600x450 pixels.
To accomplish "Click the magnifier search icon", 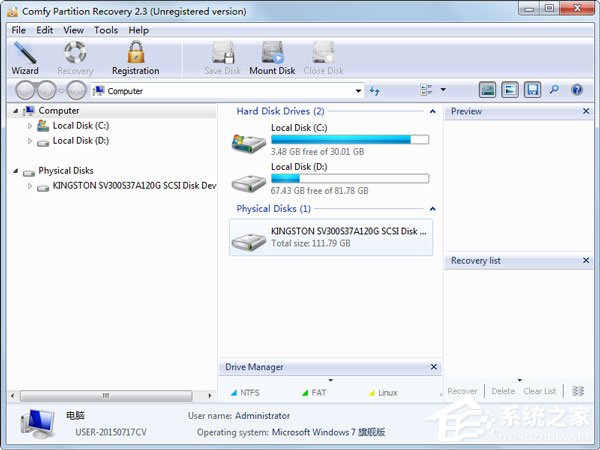I will 554,90.
